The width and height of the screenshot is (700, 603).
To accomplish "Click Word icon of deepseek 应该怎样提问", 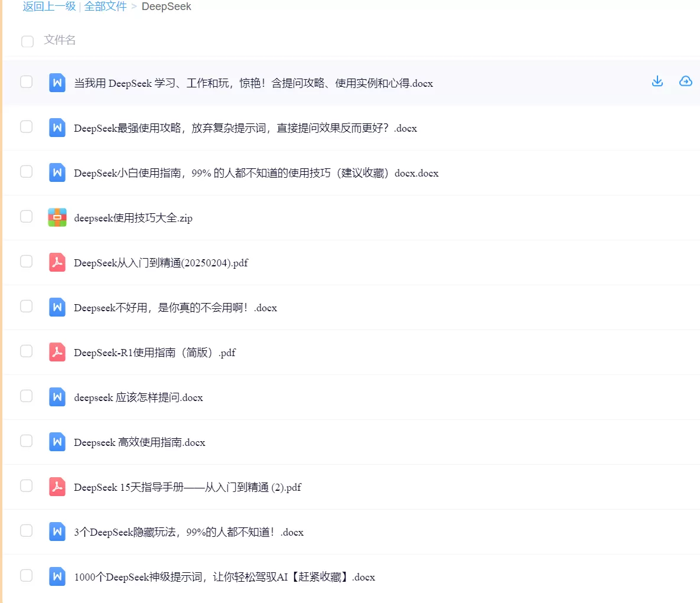I will pyautogui.click(x=57, y=397).
